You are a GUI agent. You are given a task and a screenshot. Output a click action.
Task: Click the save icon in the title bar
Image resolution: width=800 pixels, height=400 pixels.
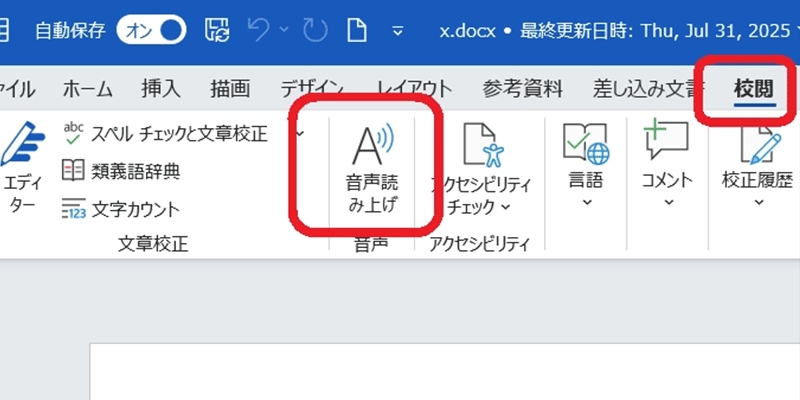coord(218,31)
